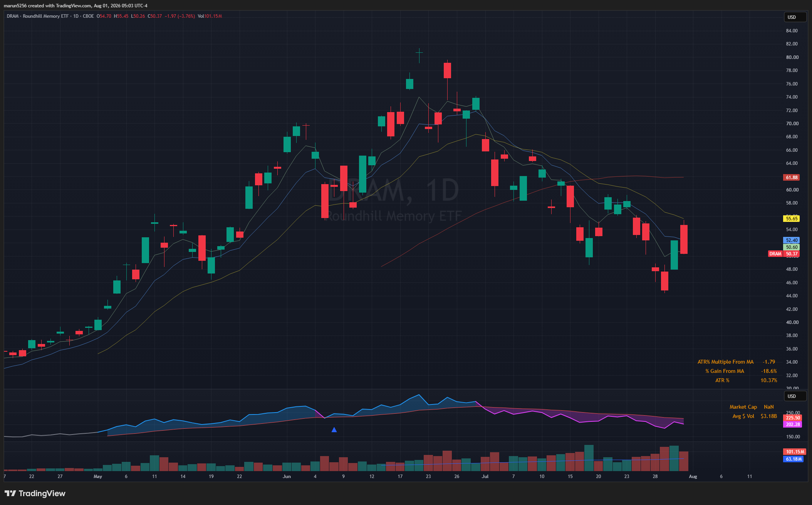This screenshot has width=812, height=505.
Task: Select the green 50.60 price label
Action: pyautogui.click(x=791, y=247)
